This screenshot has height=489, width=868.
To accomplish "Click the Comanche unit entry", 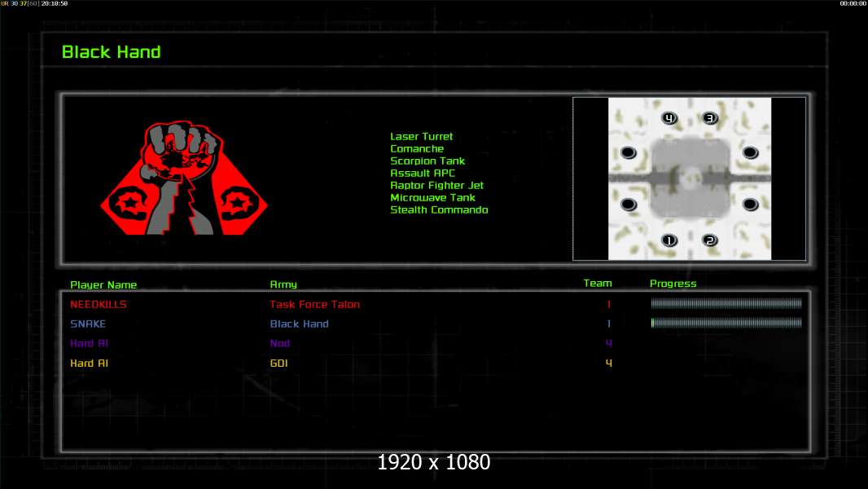I will [417, 148].
